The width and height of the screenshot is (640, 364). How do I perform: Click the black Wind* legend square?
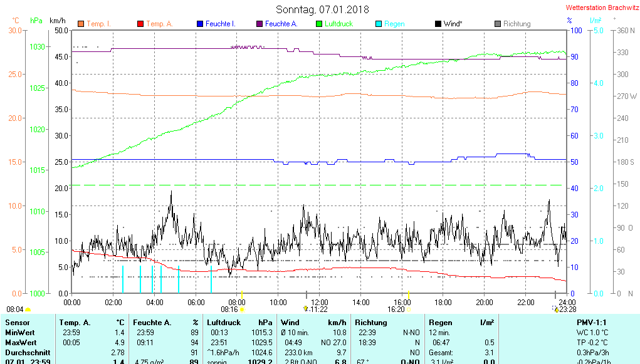coord(438,24)
